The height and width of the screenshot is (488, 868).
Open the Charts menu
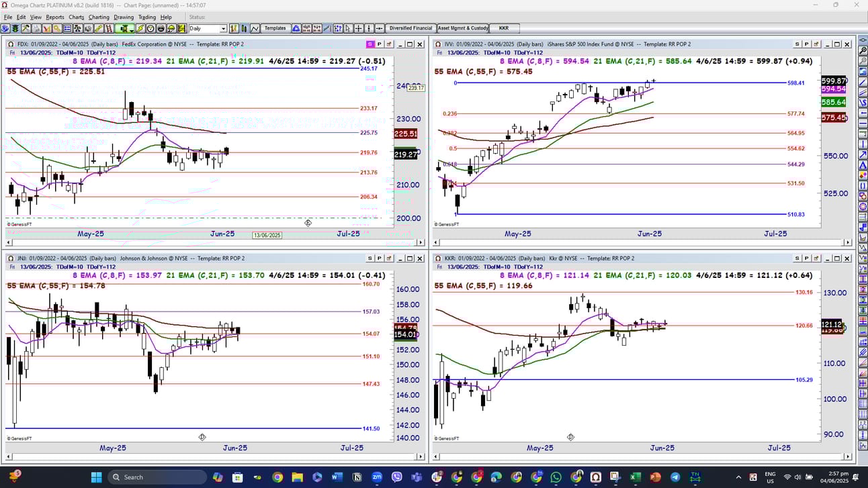point(77,17)
